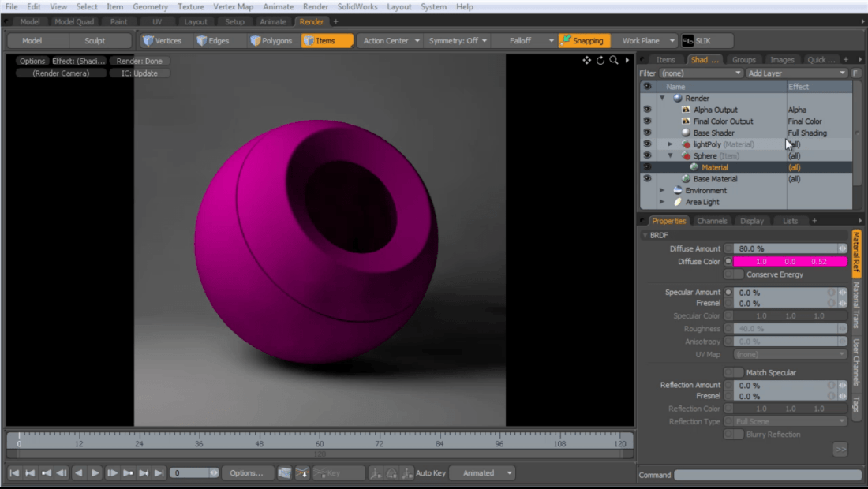Viewport: 868px width, 489px height.
Task: Activate Items selection mode
Action: coord(327,40)
